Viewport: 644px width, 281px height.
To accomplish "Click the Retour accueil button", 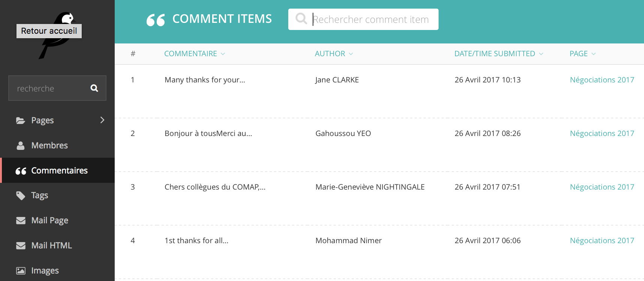I will pos(49,31).
